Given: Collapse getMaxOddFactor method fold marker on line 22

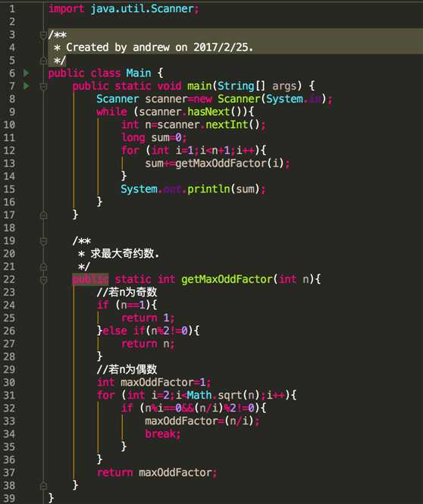Looking at the screenshot, I should [x=43, y=280].
